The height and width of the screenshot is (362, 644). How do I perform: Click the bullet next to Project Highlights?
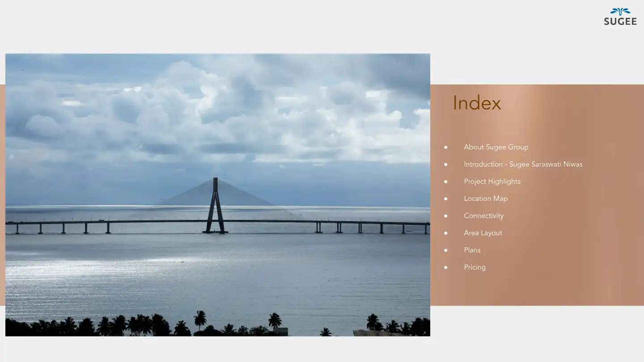click(x=445, y=182)
